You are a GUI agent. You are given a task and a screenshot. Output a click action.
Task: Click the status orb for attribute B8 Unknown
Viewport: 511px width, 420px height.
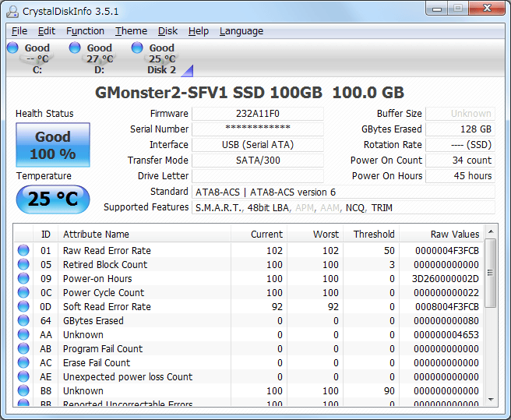pyautogui.click(x=23, y=390)
